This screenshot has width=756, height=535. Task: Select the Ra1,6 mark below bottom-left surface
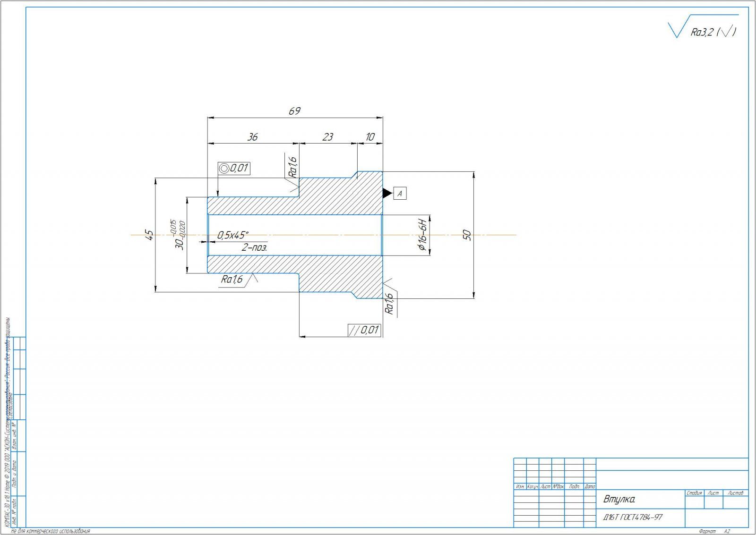pyautogui.click(x=232, y=280)
